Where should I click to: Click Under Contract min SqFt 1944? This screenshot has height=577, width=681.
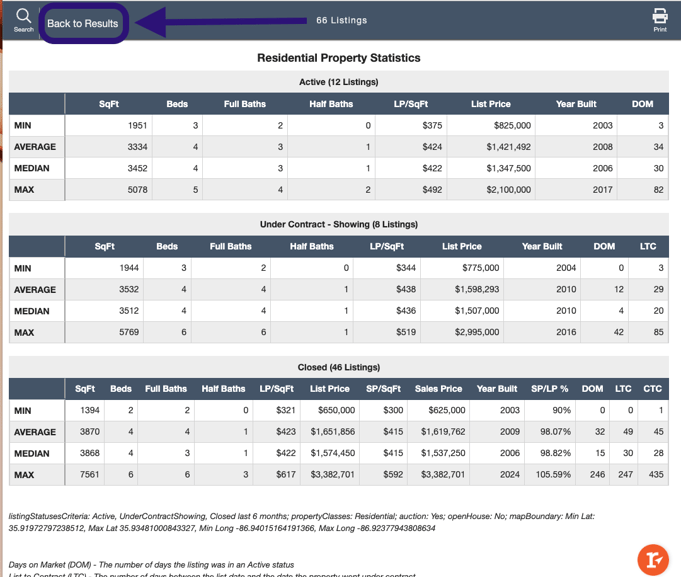129,268
